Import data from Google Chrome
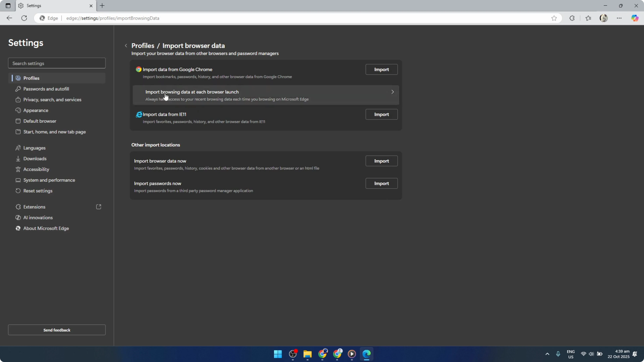The height and width of the screenshot is (362, 644). [x=381, y=69]
